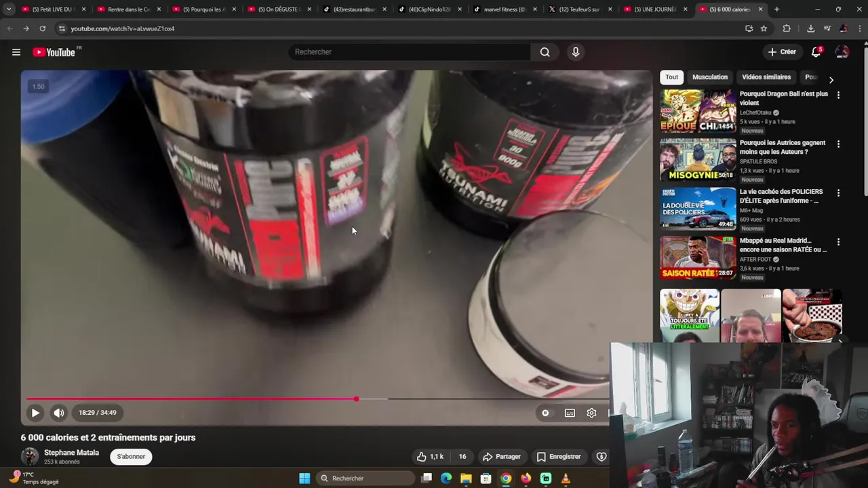Open Chrome downloads icon
The width and height of the screenshot is (868, 488).
click(810, 28)
